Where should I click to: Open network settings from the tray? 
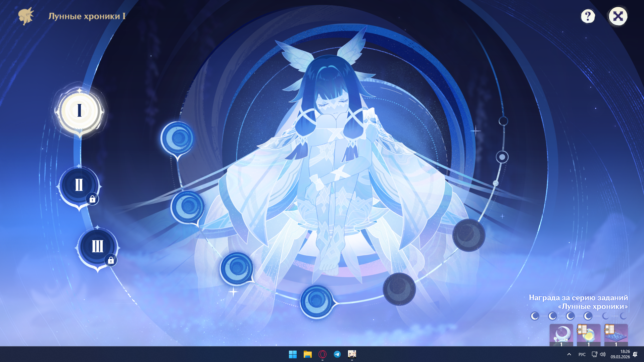[594, 354]
